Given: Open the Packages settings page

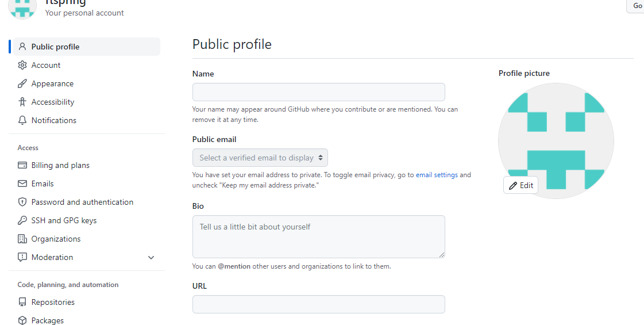Looking at the screenshot, I should pos(47,320).
